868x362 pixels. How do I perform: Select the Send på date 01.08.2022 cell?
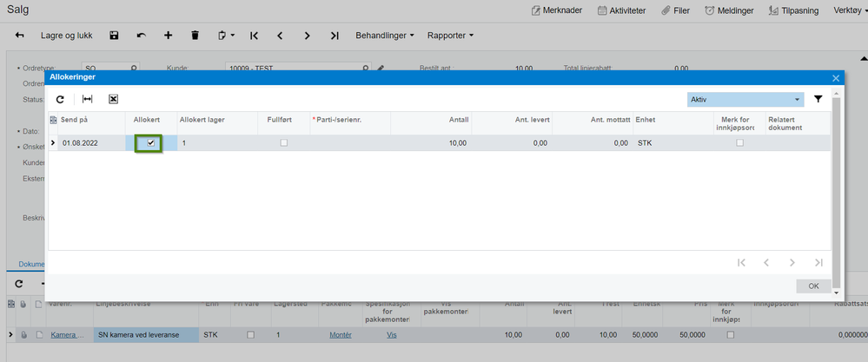(x=91, y=142)
